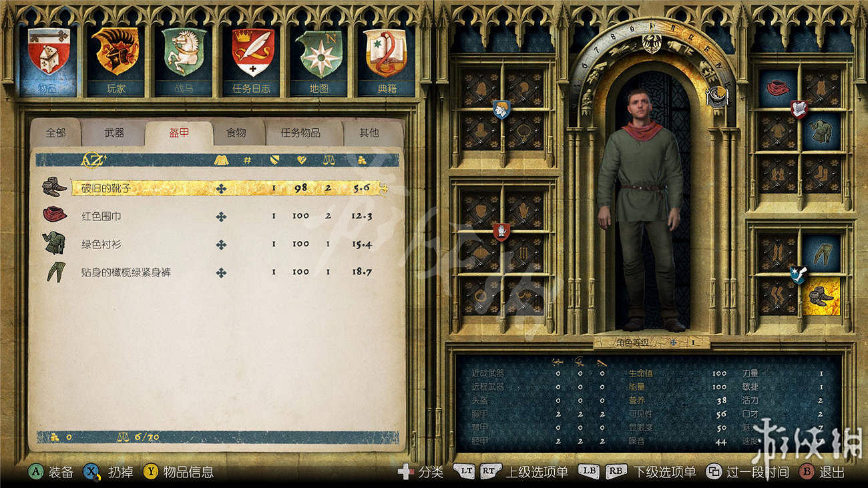Sort by the coin price column icon

[x=363, y=160]
